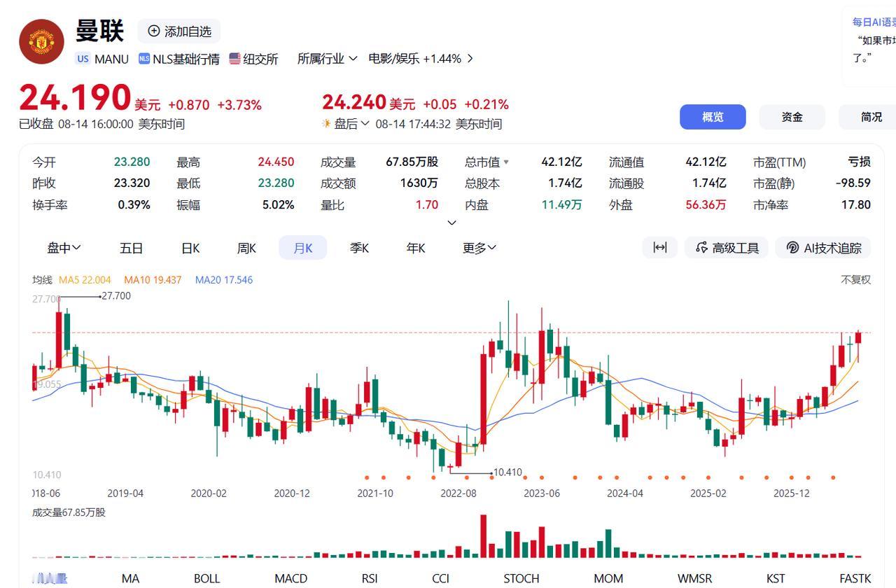896x588 pixels.
Task: Select the MOM indicator
Action: coord(608,578)
